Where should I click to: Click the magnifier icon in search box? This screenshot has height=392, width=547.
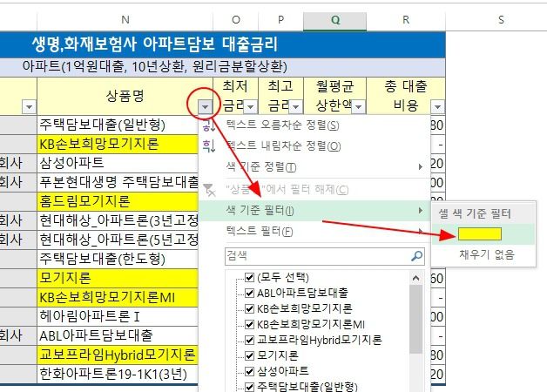(416, 256)
